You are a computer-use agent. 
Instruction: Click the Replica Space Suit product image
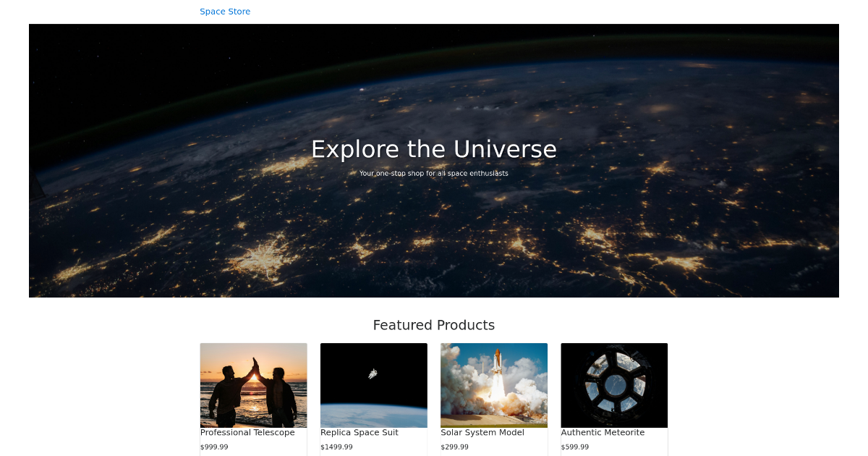click(373, 385)
